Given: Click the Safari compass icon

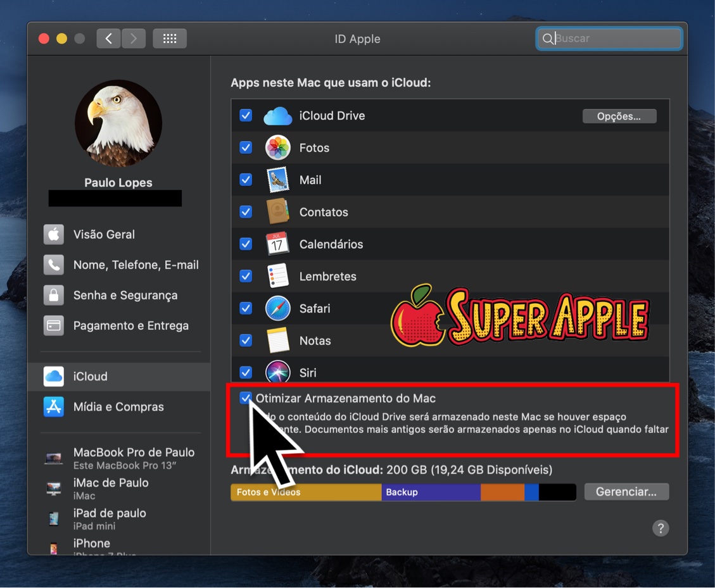Looking at the screenshot, I should [277, 309].
